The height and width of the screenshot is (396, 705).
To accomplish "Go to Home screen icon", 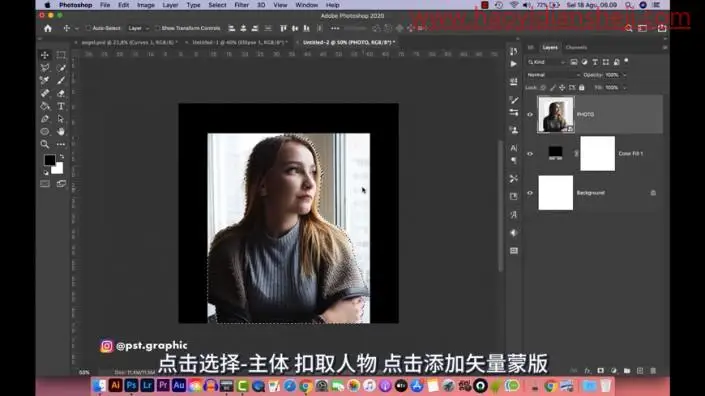I will coord(48,28).
